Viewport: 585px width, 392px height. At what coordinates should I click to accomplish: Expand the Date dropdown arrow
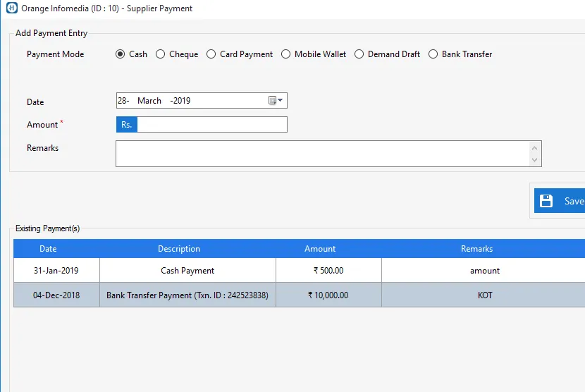point(281,101)
